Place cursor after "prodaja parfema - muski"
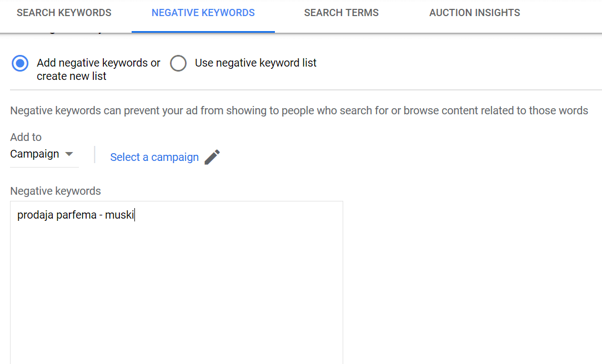This screenshot has height=364, width=602. (135, 215)
